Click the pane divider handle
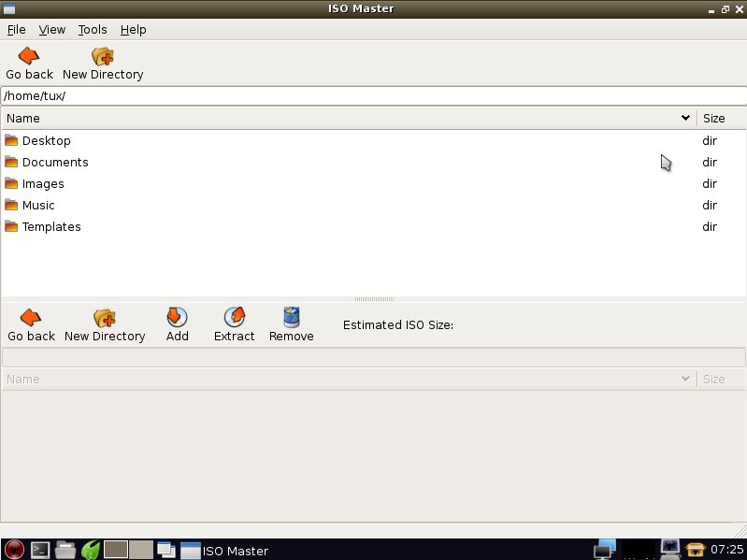Image resolution: width=747 pixels, height=560 pixels. click(374, 299)
